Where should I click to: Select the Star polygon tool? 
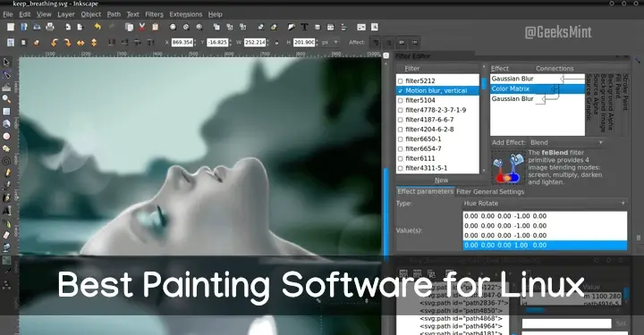[6, 148]
